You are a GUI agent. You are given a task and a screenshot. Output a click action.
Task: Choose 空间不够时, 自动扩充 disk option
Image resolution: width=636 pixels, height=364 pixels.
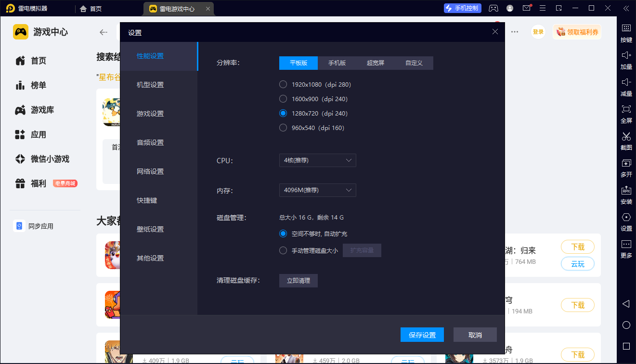(313, 234)
